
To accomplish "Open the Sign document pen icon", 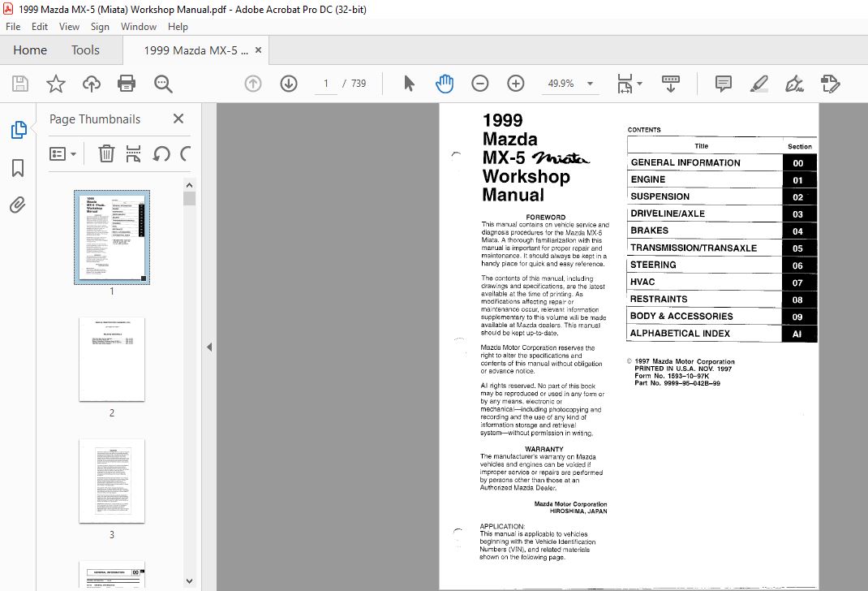I will (794, 84).
